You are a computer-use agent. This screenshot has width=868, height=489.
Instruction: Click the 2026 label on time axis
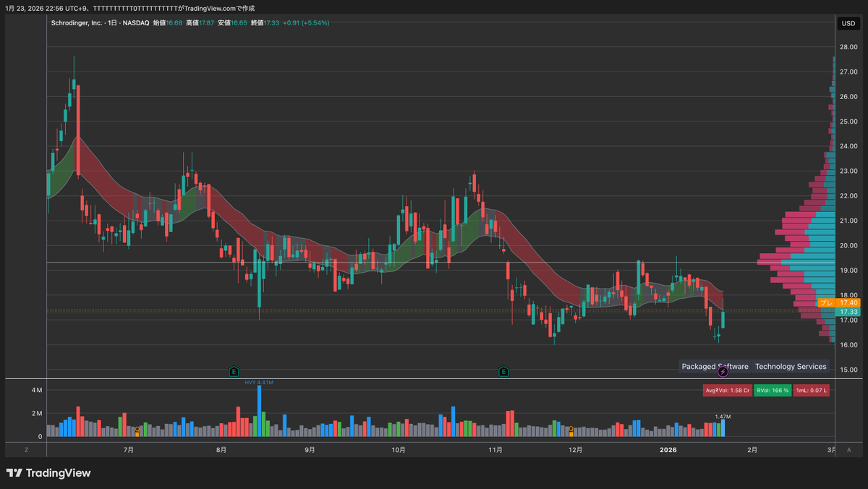[x=668, y=450]
